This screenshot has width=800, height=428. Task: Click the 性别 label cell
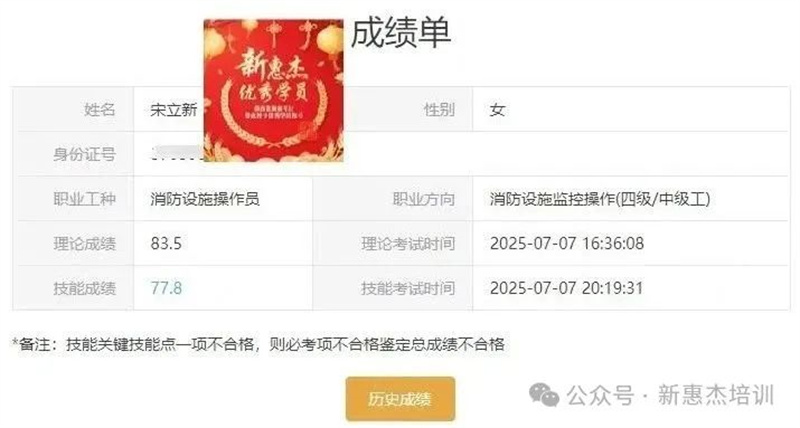[x=393, y=110]
